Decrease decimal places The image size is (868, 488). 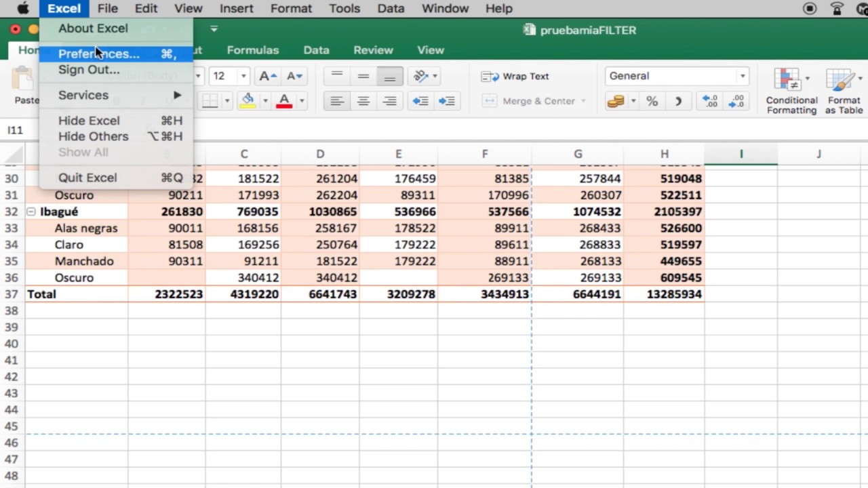pyautogui.click(x=736, y=101)
